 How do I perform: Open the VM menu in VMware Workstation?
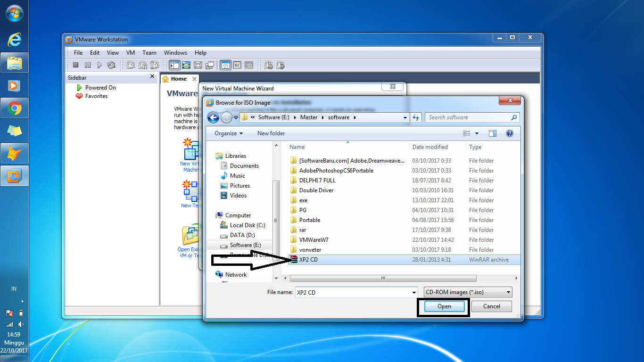(x=131, y=53)
